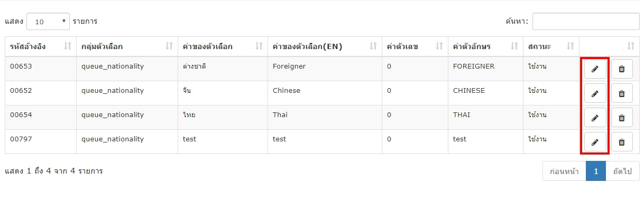
Task: Sort by the ค่าตัวเลข column
Action: click(x=415, y=46)
